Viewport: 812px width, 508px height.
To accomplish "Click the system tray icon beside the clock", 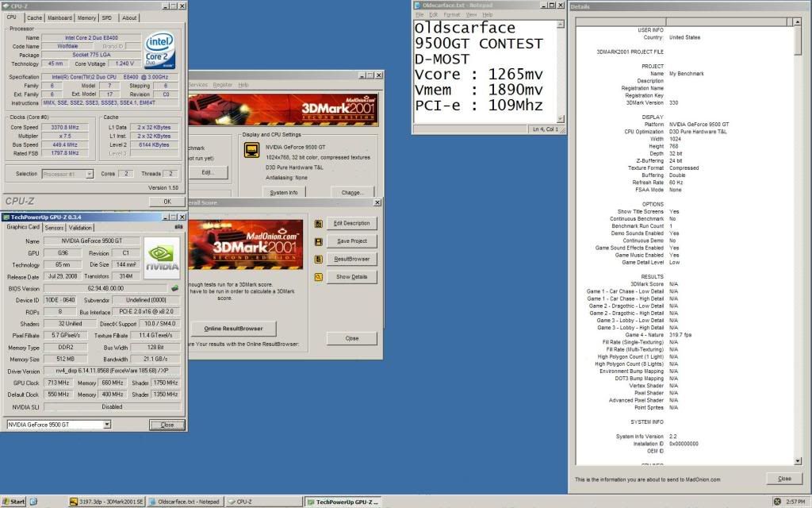I will tap(777, 502).
